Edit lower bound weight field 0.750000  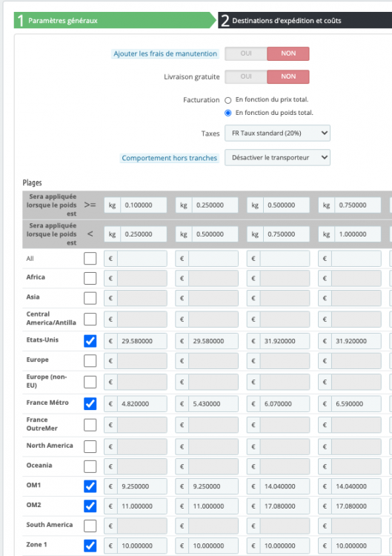pos(358,205)
